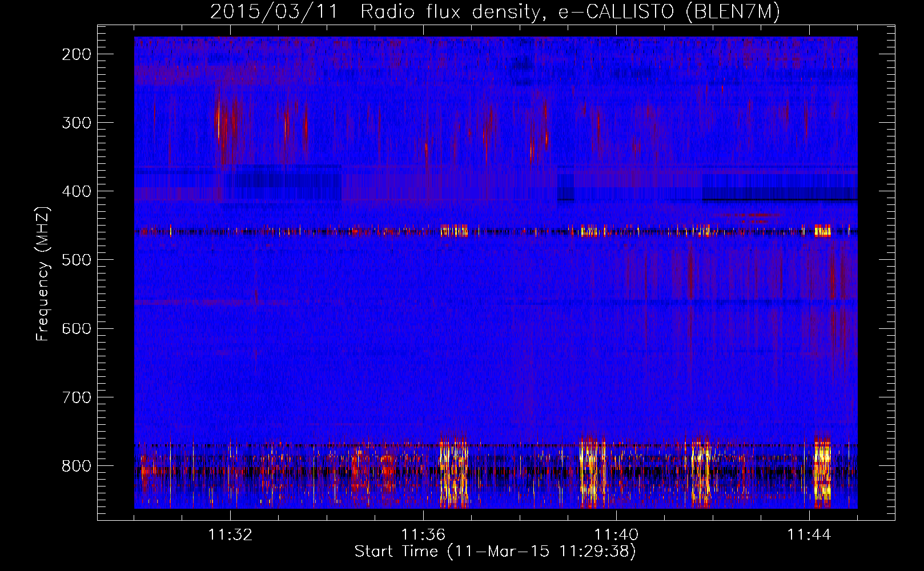
Task: Click the 'Start Time (11-Mar-15 11:29:38)' axis label
Action: click(x=495, y=551)
